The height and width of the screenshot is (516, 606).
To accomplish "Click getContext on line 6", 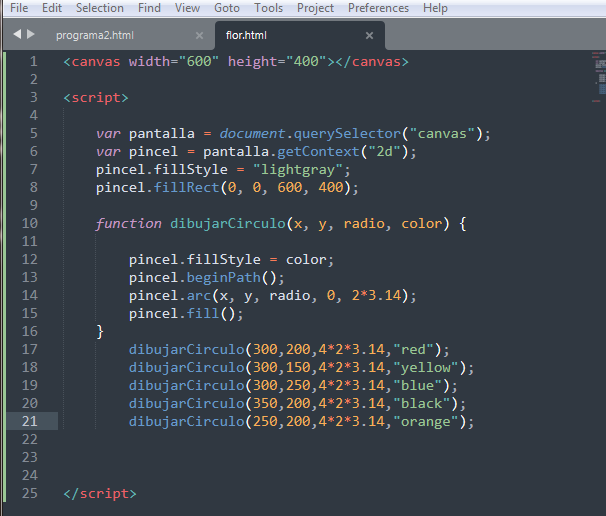I will tap(318, 152).
